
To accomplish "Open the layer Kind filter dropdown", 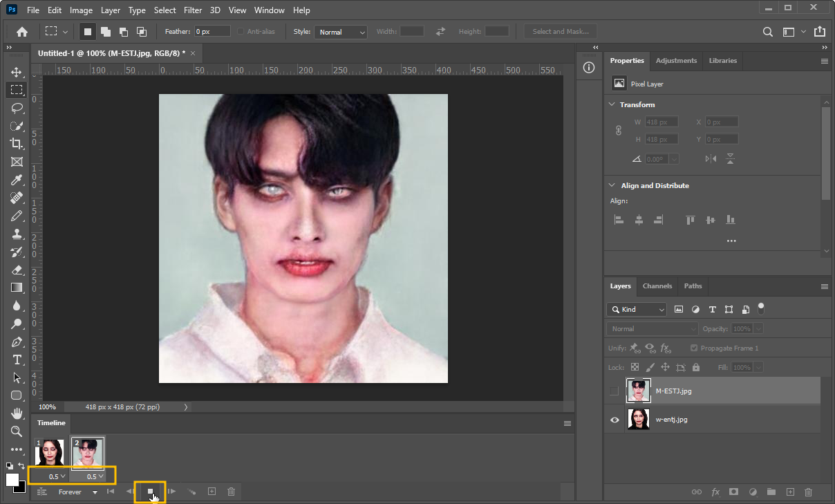I will click(637, 310).
